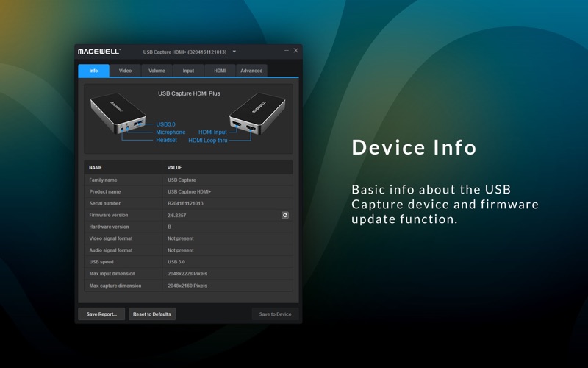Click the VALUE column header

click(x=174, y=168)
